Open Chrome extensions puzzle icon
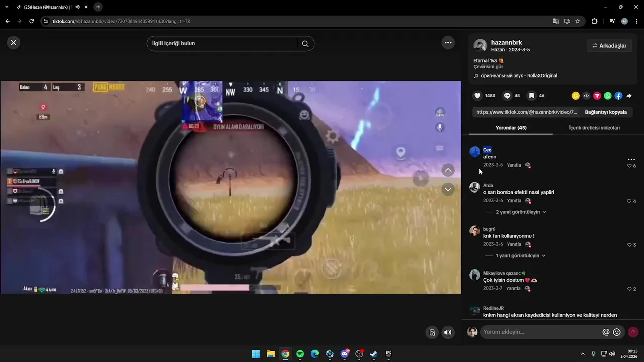Screen dimensions: 644x362 click(x=594, y=21)
